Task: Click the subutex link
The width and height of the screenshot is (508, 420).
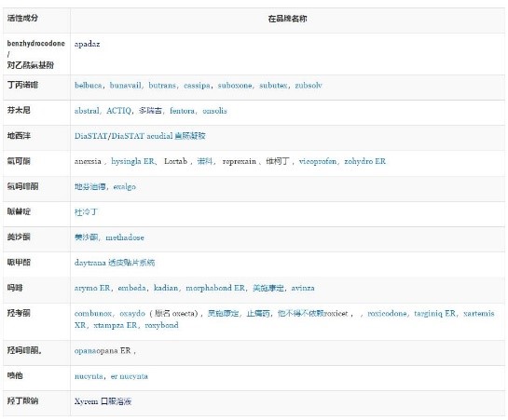Action: (273, 86)
